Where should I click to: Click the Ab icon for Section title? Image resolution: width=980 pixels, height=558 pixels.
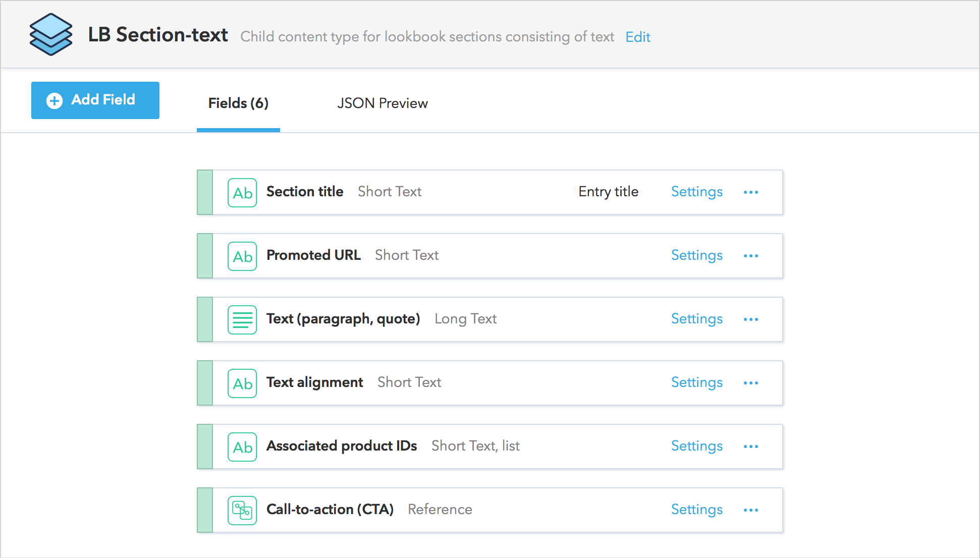click(242, 193)
